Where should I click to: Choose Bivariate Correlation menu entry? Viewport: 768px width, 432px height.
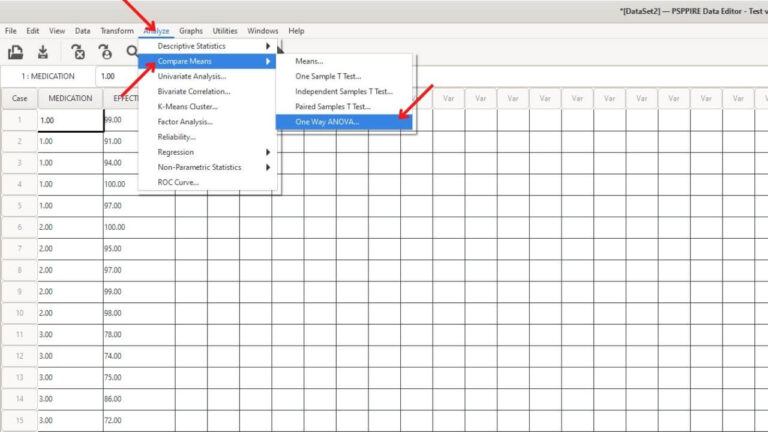(207, 92)
